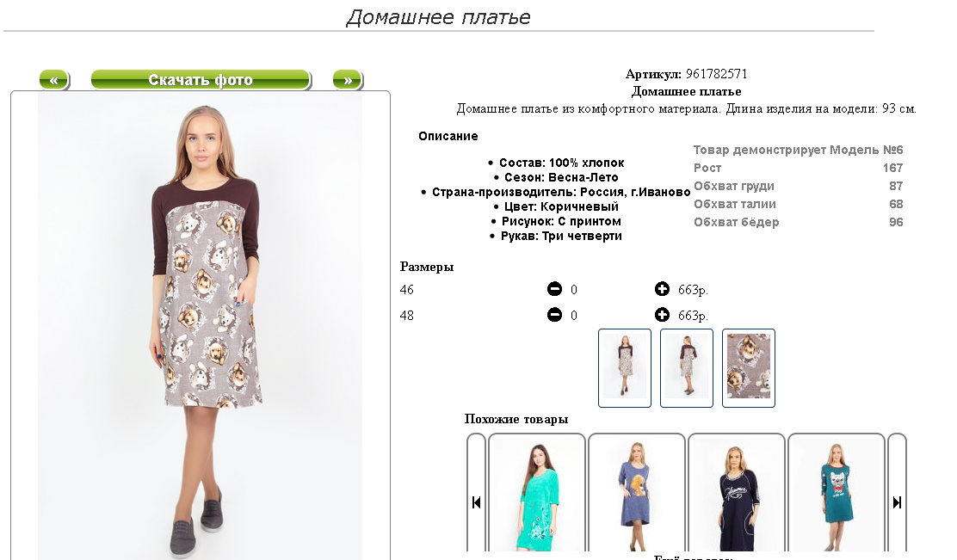
Task: Select the article number 961782571
Action: (x=717, y=75)
